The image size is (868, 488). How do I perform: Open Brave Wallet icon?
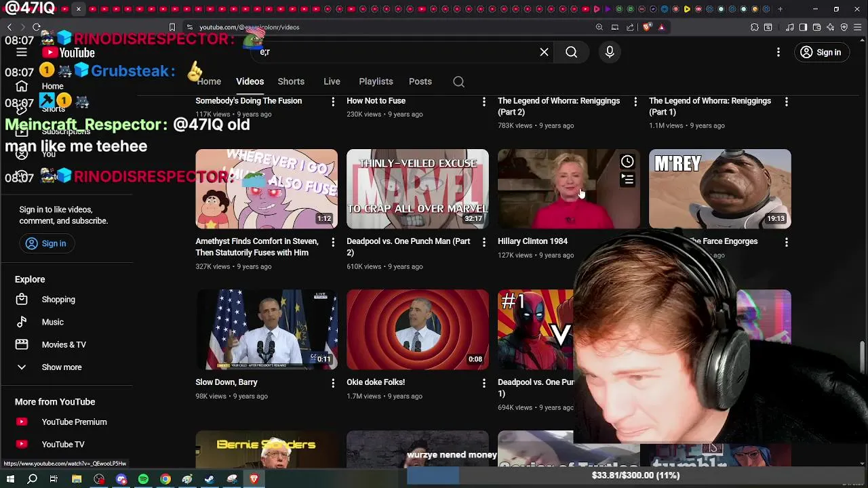click(817, 27)
